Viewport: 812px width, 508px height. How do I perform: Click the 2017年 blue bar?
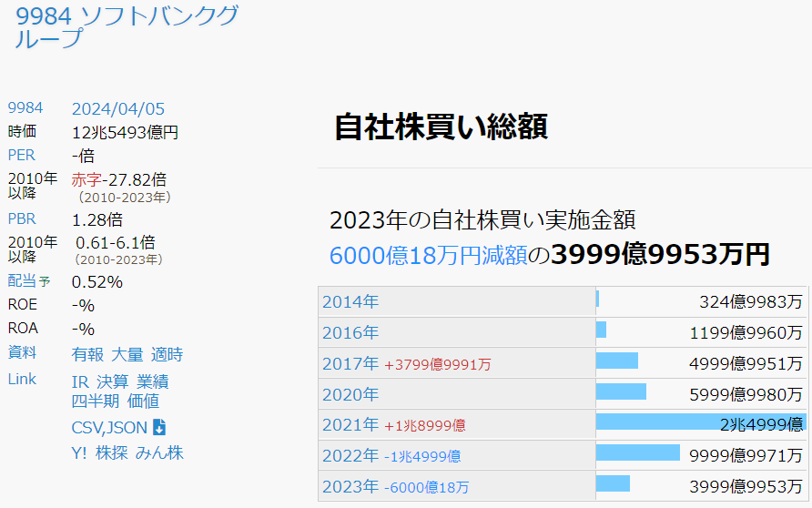pos(617,361)
